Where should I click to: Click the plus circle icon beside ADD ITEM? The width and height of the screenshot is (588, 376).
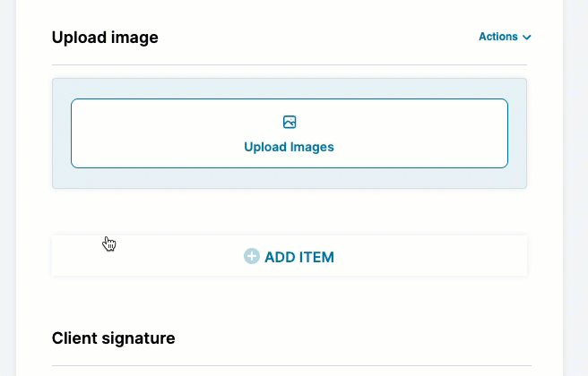pos(252,257)
